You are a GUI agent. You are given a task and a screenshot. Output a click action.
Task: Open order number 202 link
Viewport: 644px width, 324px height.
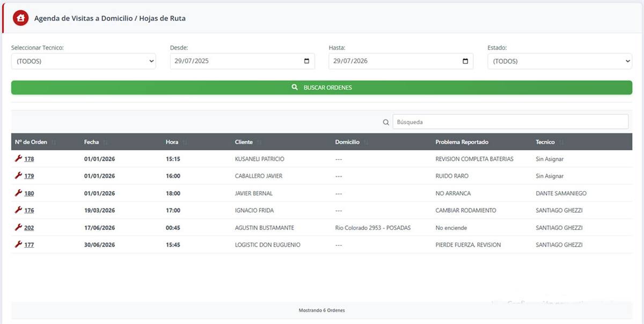[29, 228]
